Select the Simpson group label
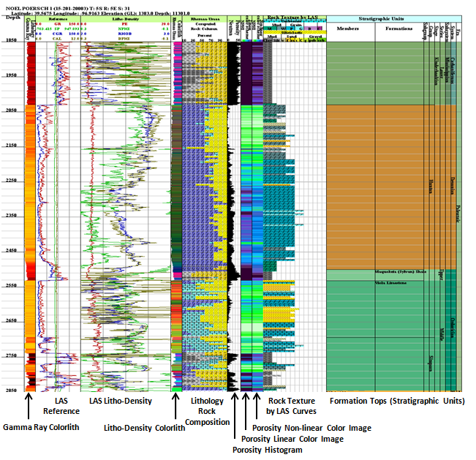 (x=431, y=363)
